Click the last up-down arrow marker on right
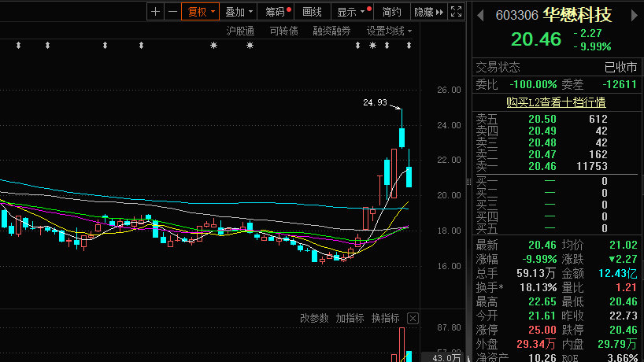The height and width of the screenshot is (362, 644). coord(409,46)
